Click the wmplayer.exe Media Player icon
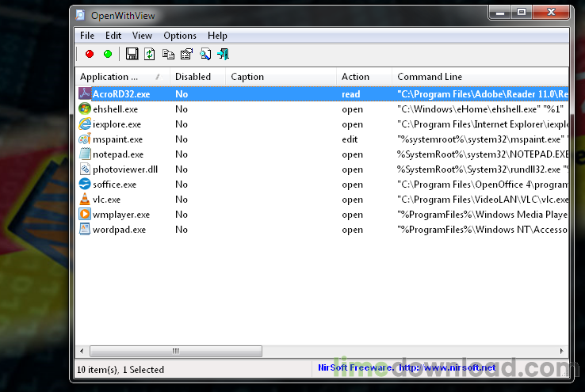This screenshot has height=392, width=585. click(x=85, y=215)
